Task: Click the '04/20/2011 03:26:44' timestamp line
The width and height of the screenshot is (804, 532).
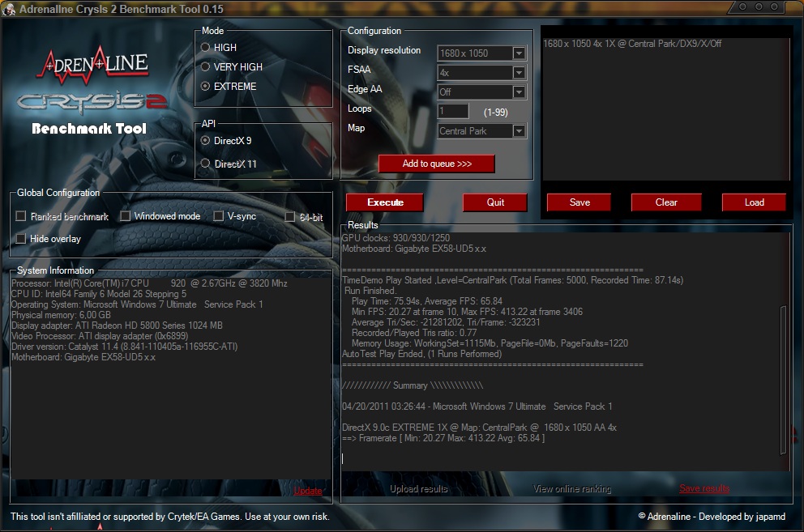Action: coord(477,406)
